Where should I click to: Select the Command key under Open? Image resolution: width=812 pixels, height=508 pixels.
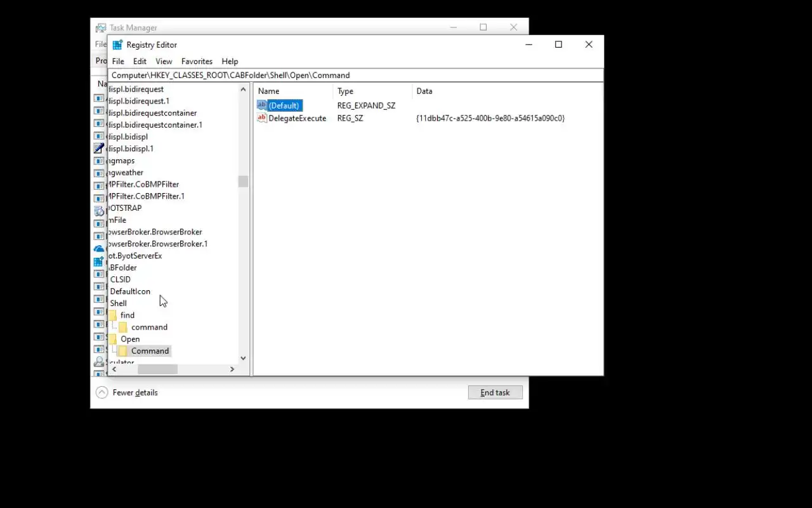150,351
